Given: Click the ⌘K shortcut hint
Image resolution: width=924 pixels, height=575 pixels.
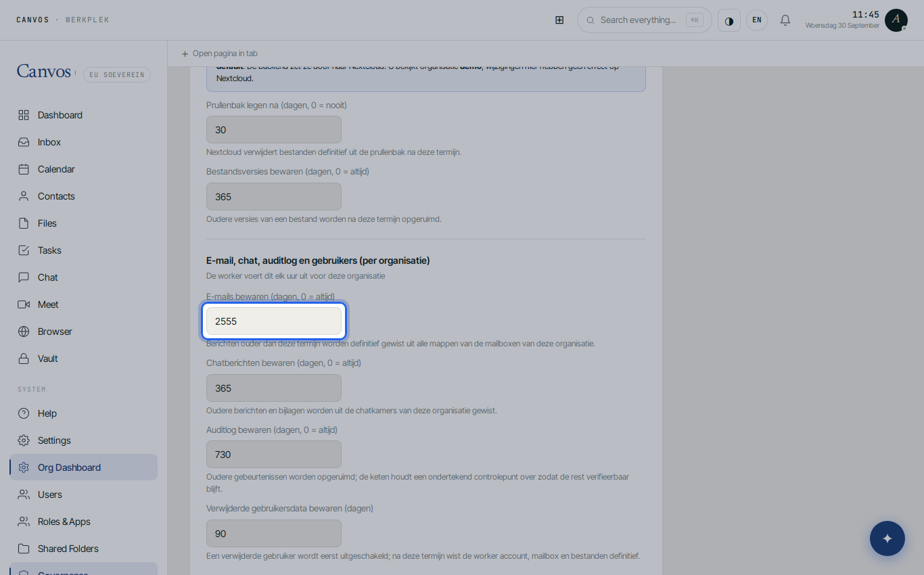Looking at the screenshot, I should [x=695, y=20].
